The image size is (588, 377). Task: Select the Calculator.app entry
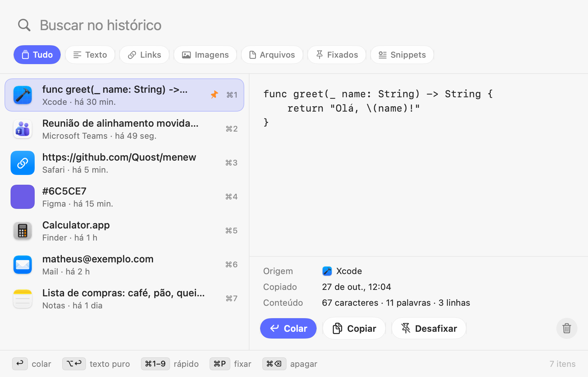coord(124,231)
